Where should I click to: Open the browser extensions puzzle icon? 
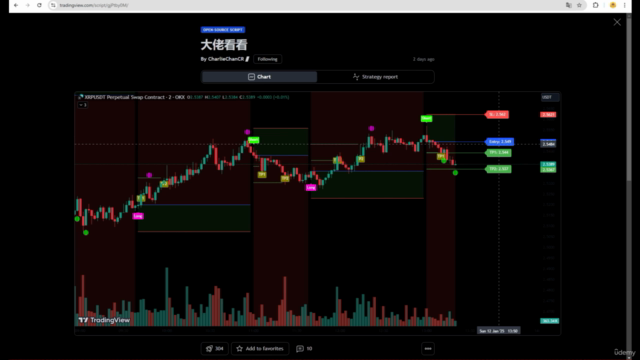(596, 5)
